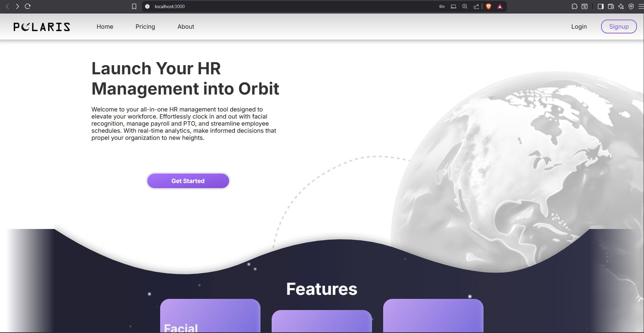Install app icon in address bar
Viewport: 644px width, 333px height.
click(453, 6)
